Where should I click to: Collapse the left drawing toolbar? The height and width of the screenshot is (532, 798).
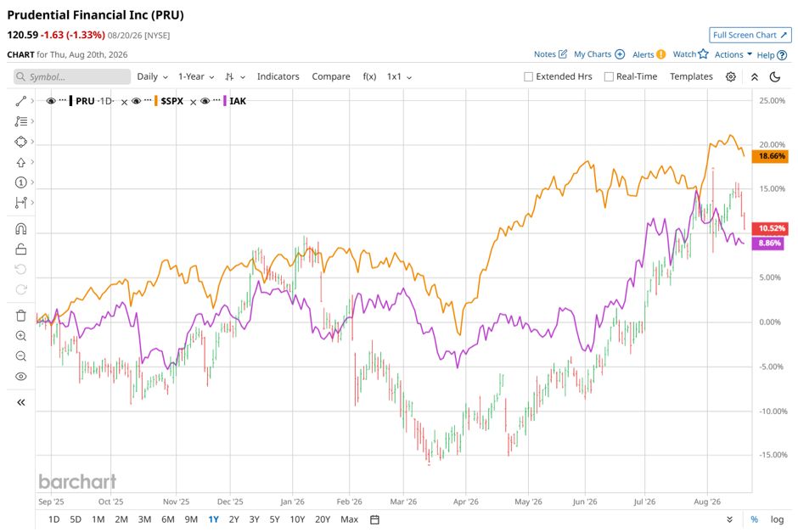pyautogui.click(x=21, y=403)
